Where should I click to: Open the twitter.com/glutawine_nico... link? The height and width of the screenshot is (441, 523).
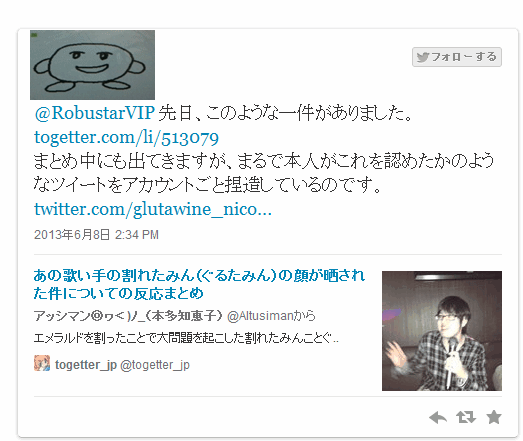[x=153, y=209]
